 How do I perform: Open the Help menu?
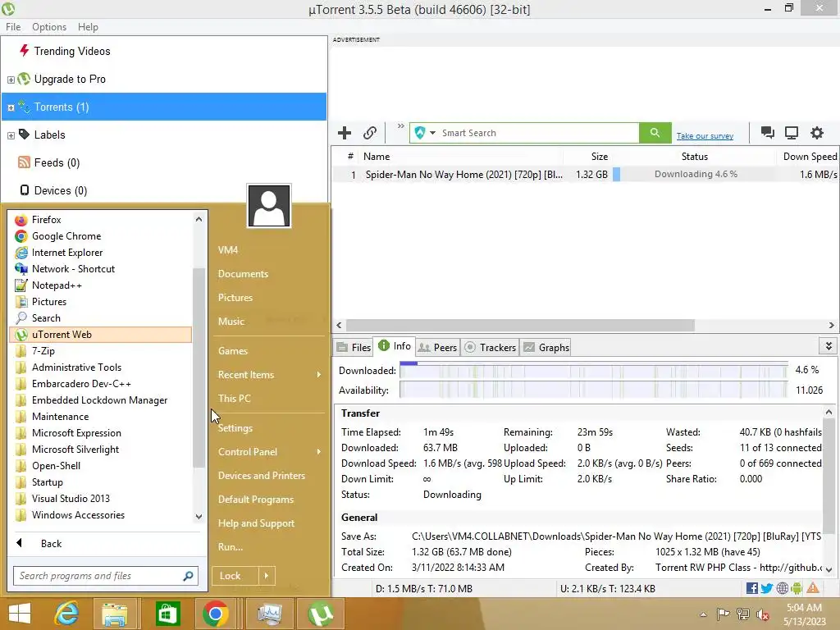[88, 27]
